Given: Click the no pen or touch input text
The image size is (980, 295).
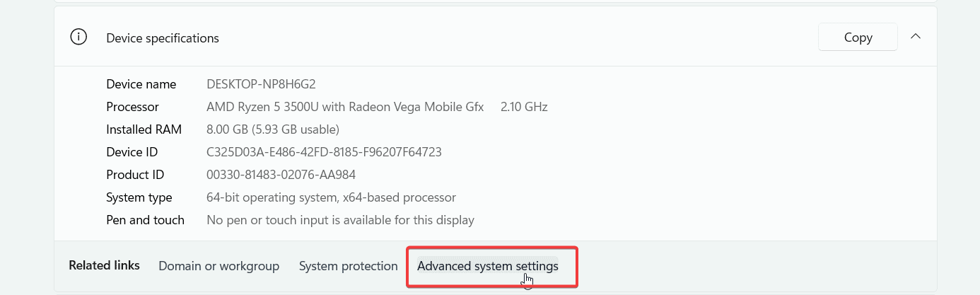Looking at the screenshot, I should [340, 220].
